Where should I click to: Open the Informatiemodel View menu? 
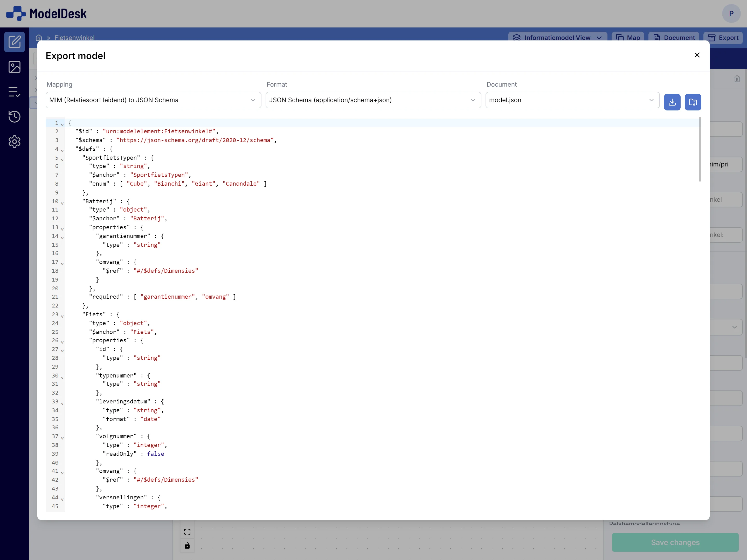[x=558, y=38]
